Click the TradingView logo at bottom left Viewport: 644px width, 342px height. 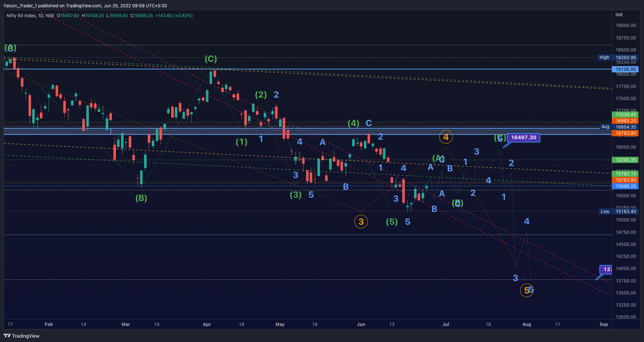coord(22,336)
